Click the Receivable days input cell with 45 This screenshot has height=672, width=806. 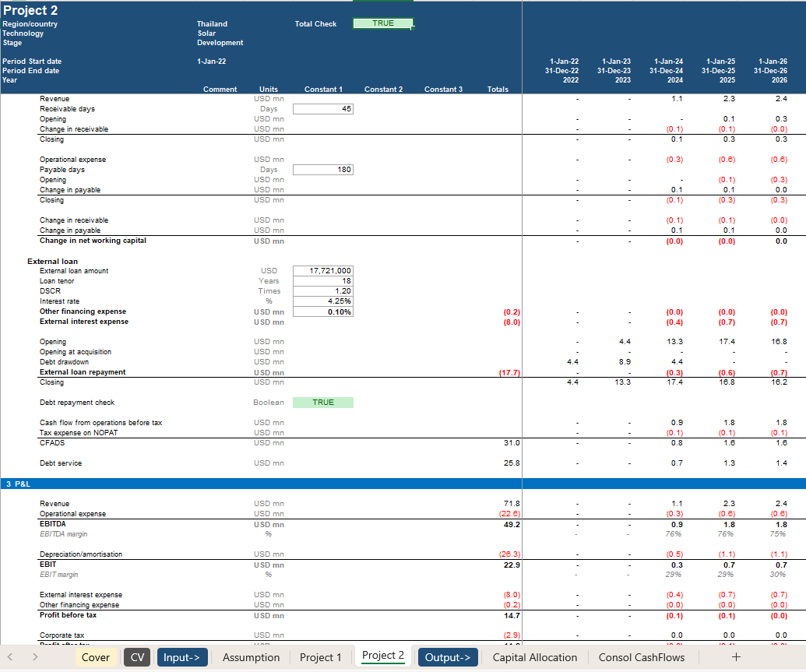point(323,110)
